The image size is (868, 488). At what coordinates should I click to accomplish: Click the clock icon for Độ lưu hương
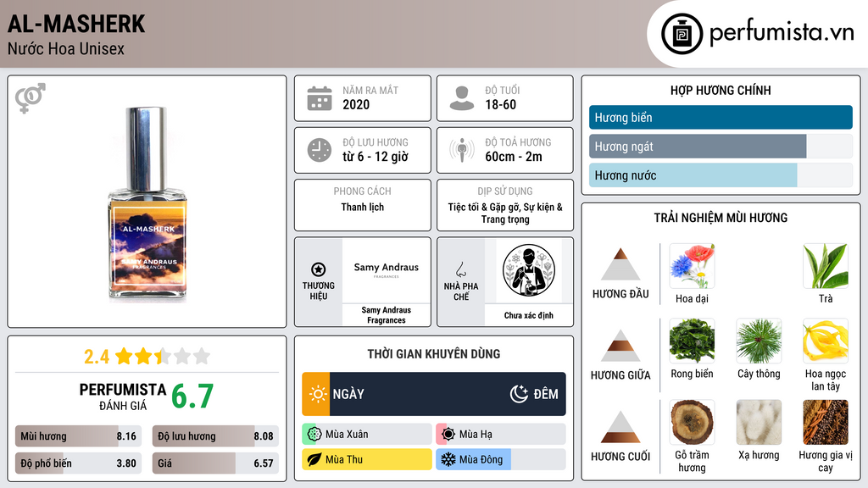[x=320, y=150]
